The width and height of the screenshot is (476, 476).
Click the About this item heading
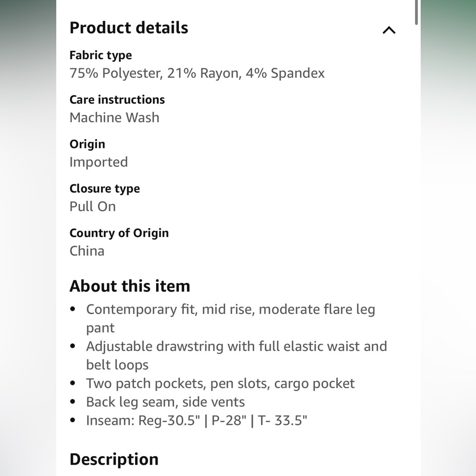coord(129,286)
